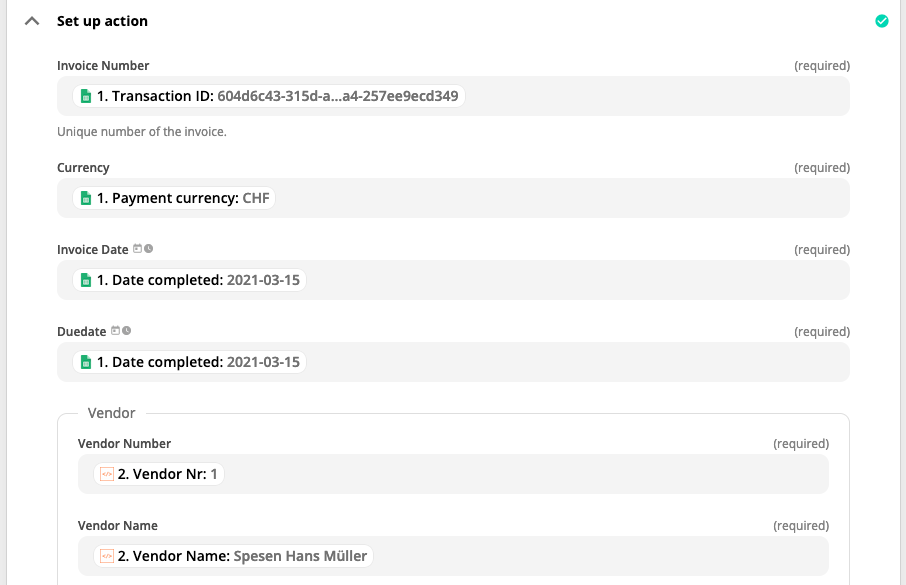
Task: Click the code icon in Vendor Nr pill
Action: click(x=107, y=474)
